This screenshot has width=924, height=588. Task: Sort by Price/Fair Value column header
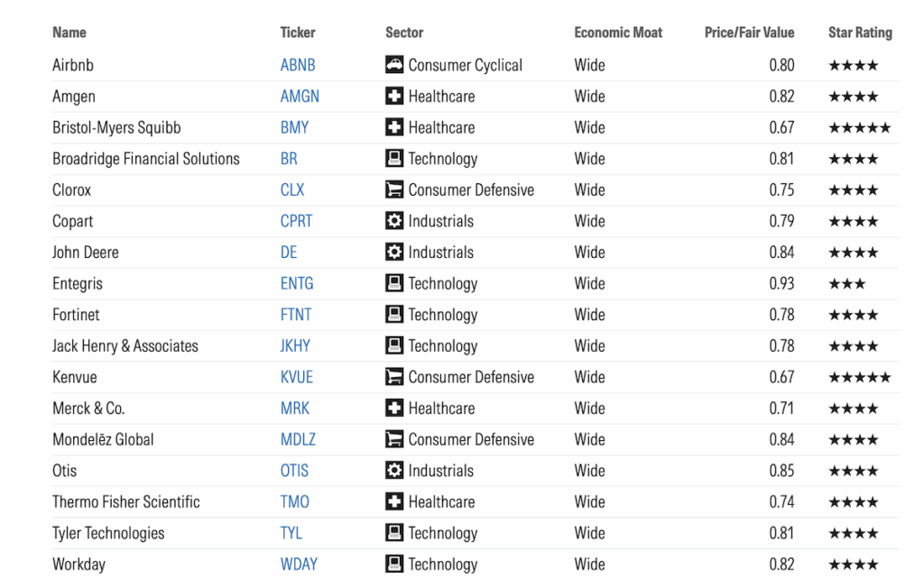pyautogui.click(x=749, y=32)
